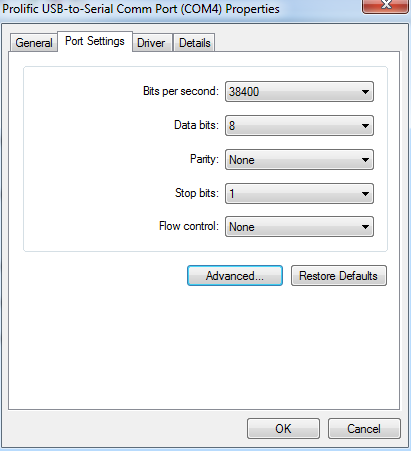Click the arrow on Flow control field

pos(365,227)
